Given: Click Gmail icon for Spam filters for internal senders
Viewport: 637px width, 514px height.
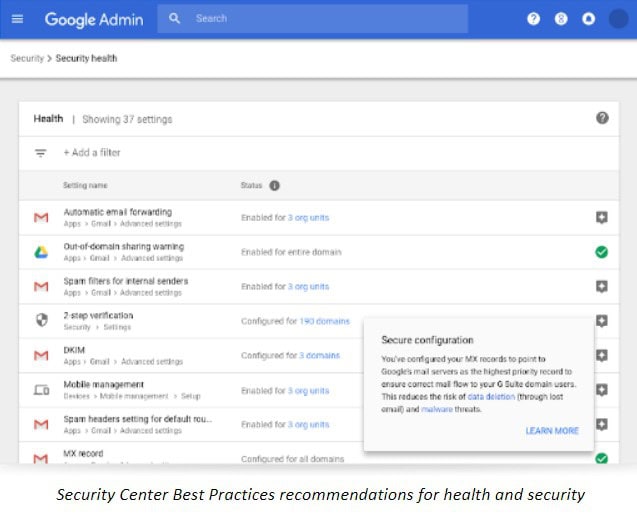Looking at the screenshot, I should (x=41, y=287).
